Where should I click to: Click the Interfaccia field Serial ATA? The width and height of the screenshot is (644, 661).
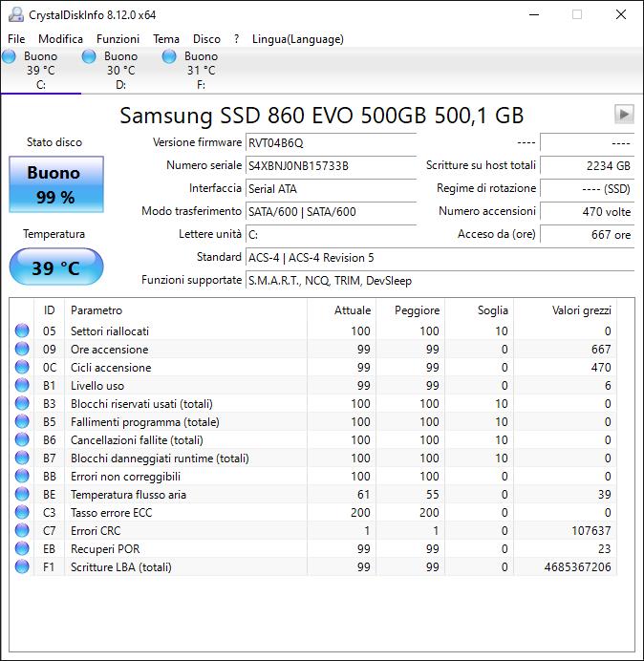tap(331, 188)
